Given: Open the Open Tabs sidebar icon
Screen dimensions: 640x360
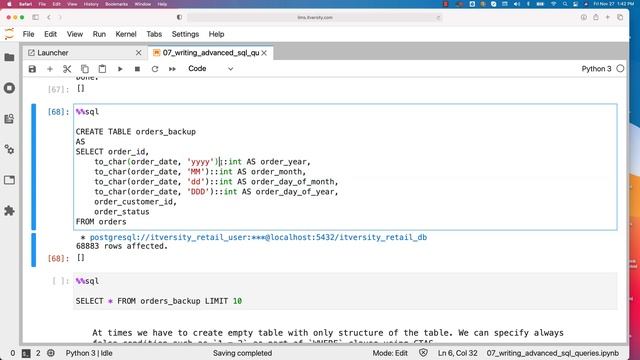Looking at the screenshot, I should click(9, 180).
